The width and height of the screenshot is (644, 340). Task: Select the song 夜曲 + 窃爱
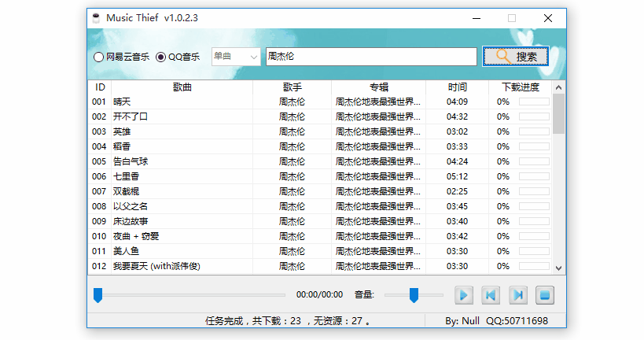coord(136,236)
